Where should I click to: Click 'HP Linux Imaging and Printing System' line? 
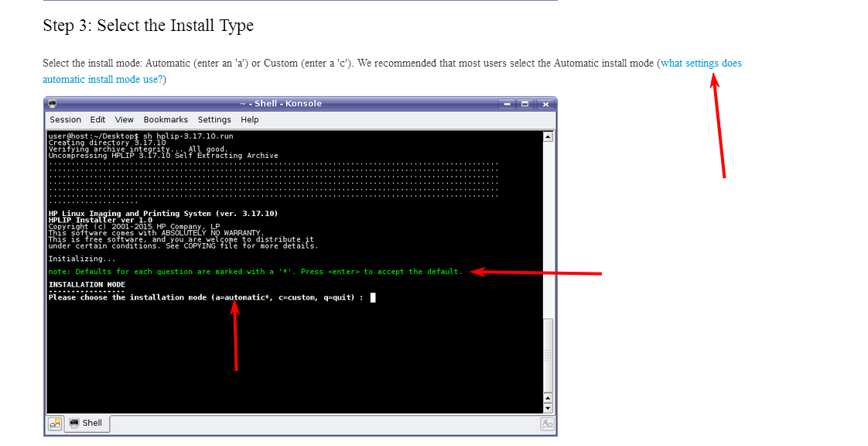pyautogui.click(x=163, y=213)
